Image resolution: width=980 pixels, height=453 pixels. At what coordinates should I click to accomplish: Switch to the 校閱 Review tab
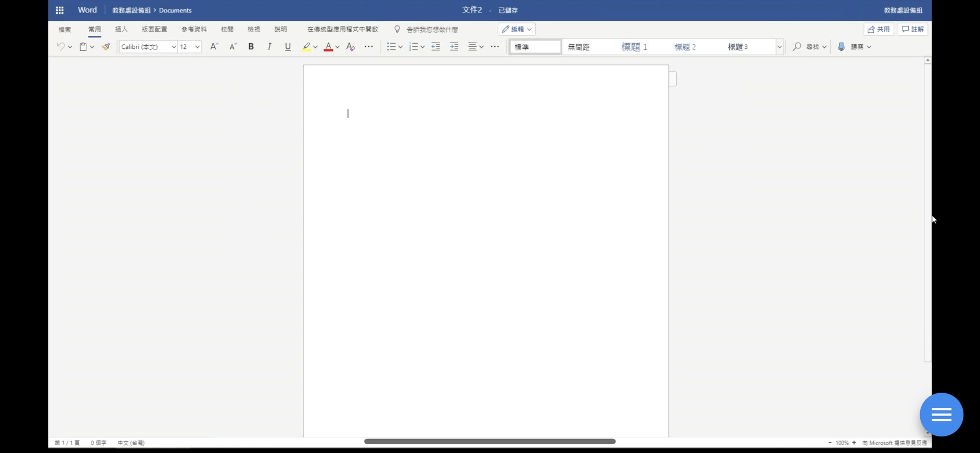(227, 29)
